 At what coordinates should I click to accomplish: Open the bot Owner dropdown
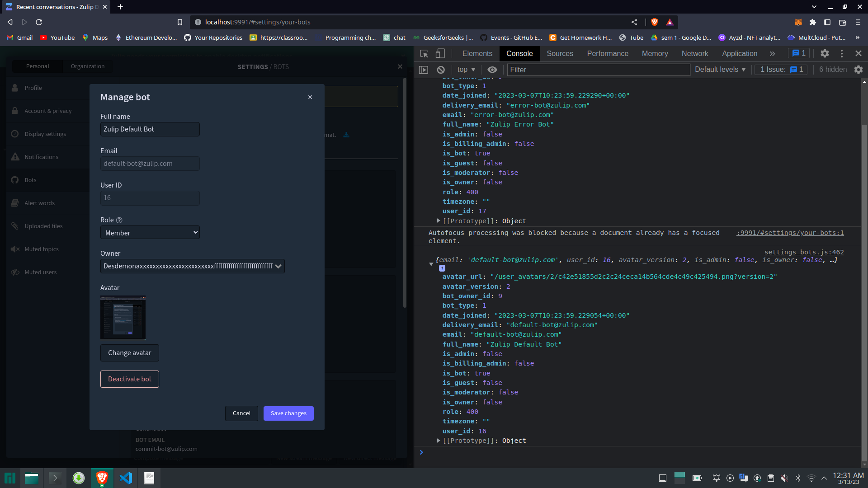tap(192, 266)
